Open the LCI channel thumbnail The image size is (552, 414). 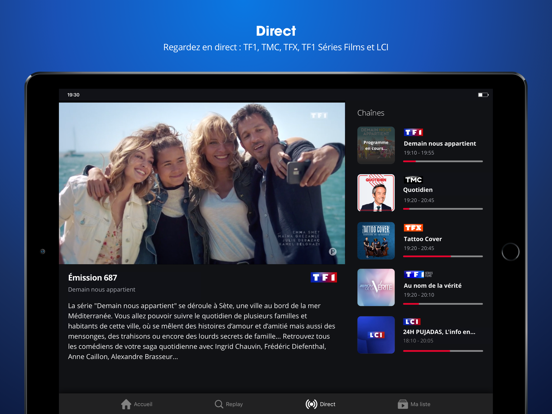click(376, 335)
